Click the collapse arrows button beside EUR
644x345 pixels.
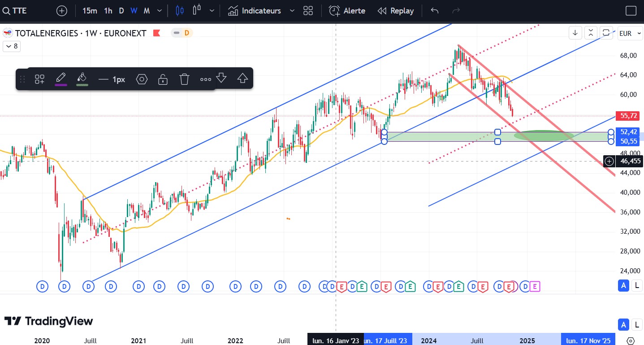click(591, 33)
